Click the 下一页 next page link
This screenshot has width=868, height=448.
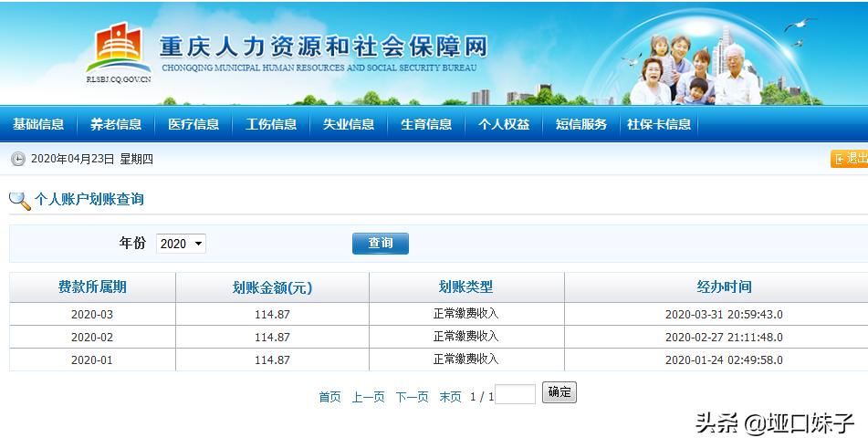(412, 397)
